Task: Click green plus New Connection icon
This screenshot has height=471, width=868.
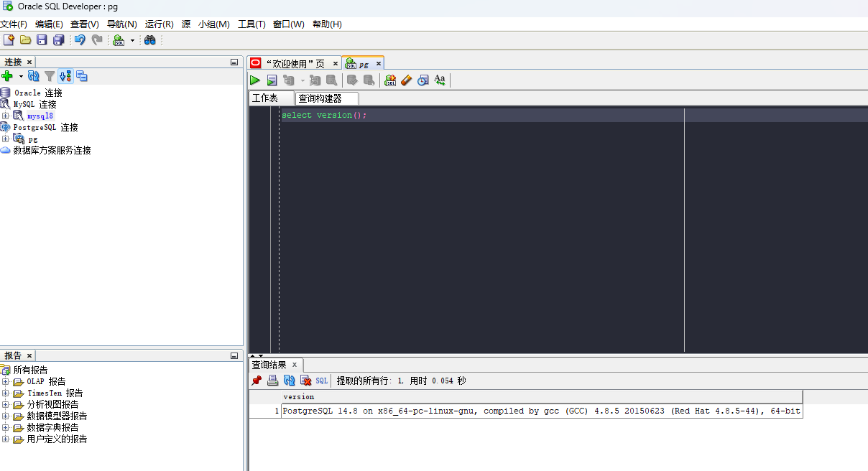Action: pos(7,76)
